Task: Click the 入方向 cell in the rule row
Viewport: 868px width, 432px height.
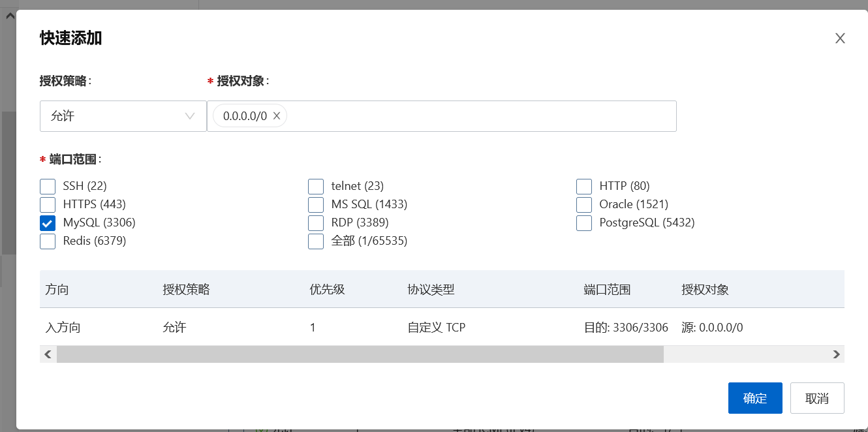Action: point(63,328)
